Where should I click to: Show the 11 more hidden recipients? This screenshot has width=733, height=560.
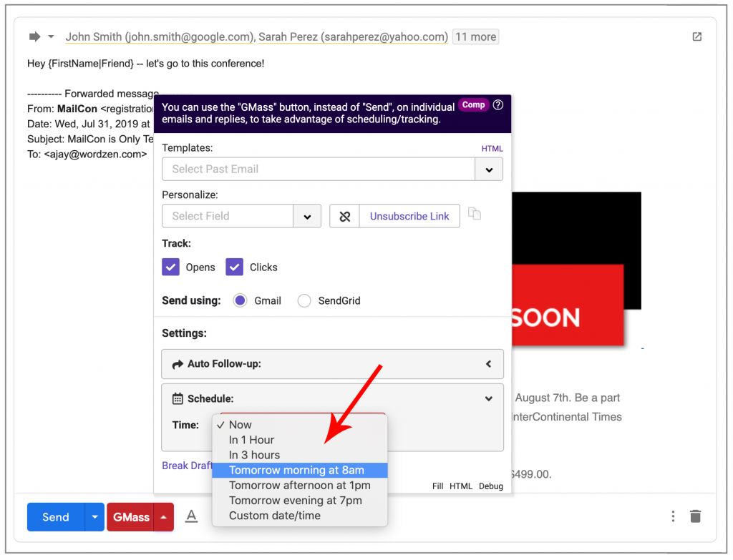(x=475, y=36)
